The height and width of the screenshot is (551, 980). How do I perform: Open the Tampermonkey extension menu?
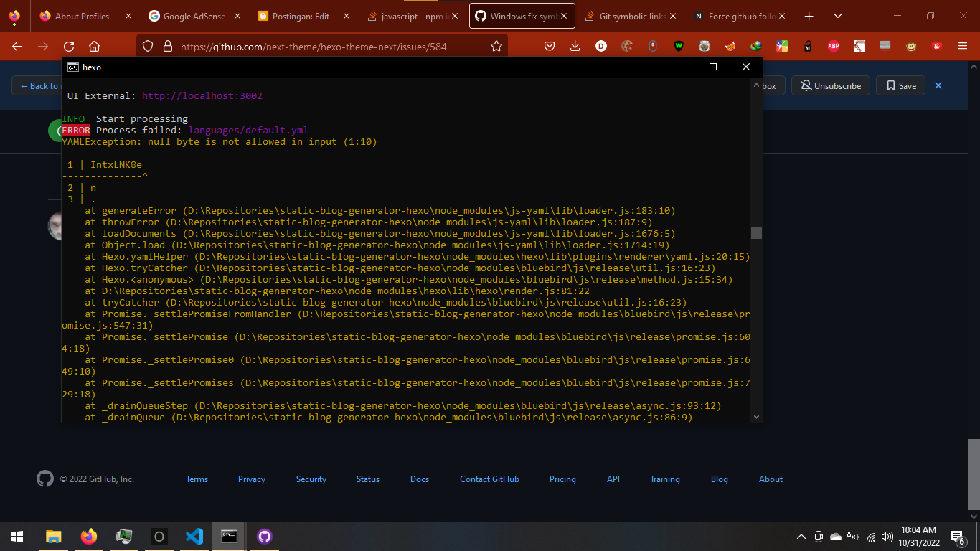point(910,45)
